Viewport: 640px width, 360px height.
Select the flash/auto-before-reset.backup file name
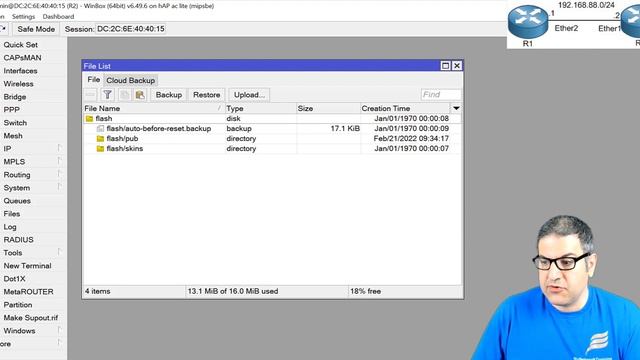(159, 129)
